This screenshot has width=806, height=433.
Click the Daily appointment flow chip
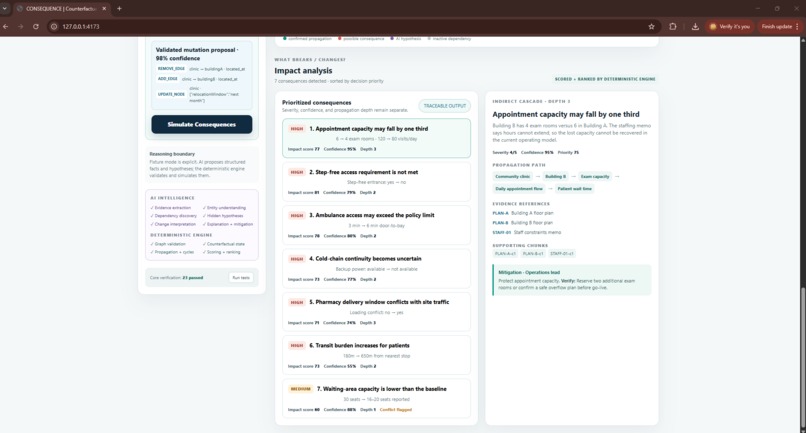coord(519,189)
